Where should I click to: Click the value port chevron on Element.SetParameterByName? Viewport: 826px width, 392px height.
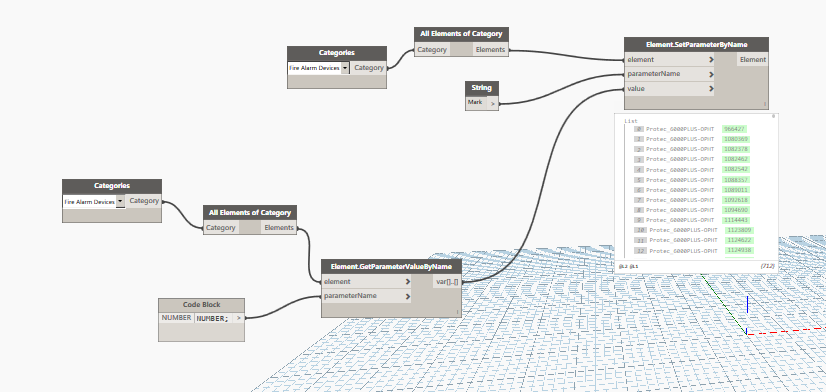pos(711,89)
